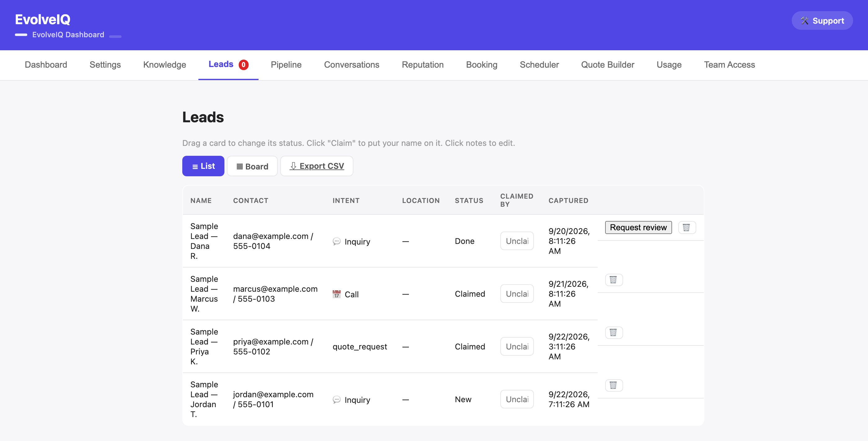The width and height of the screenshot is (868, 441).
Task: Go to Quote Builder tab
Action: (608, 65)
